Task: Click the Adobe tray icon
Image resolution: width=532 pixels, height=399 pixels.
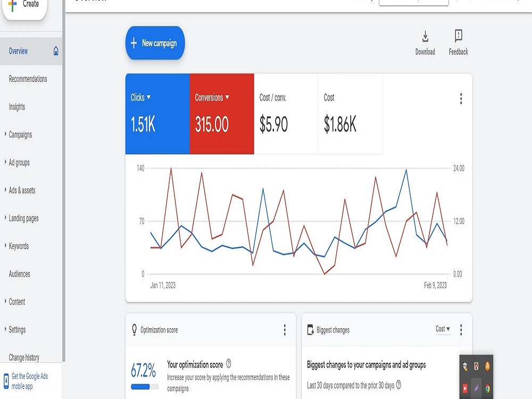Action: point(476,366)
